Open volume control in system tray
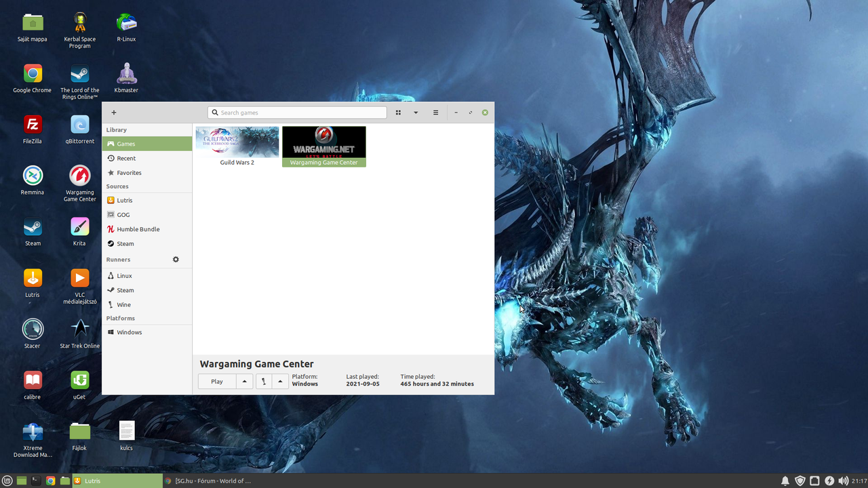 tap(843, 481)
